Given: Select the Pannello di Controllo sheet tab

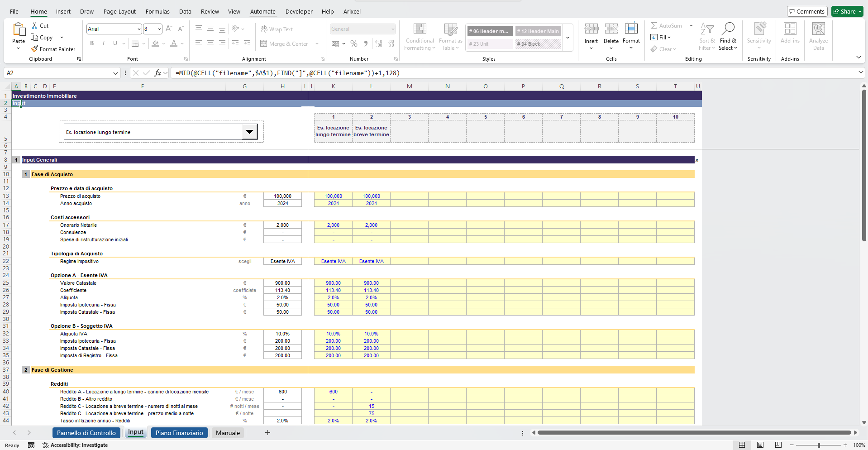Looking at the screenshot, I should (x=86, y=433).
